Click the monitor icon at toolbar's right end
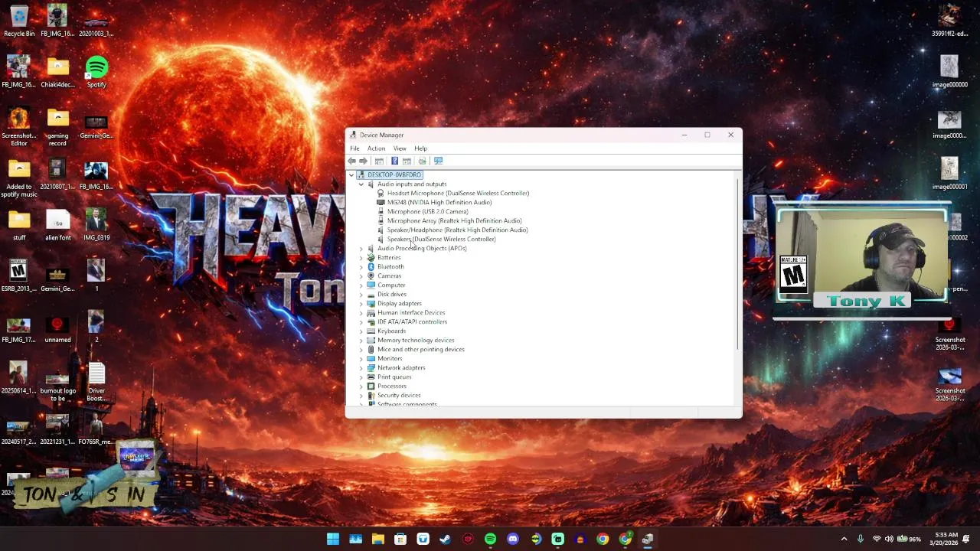The image size is (980, 551). [438, 161]
